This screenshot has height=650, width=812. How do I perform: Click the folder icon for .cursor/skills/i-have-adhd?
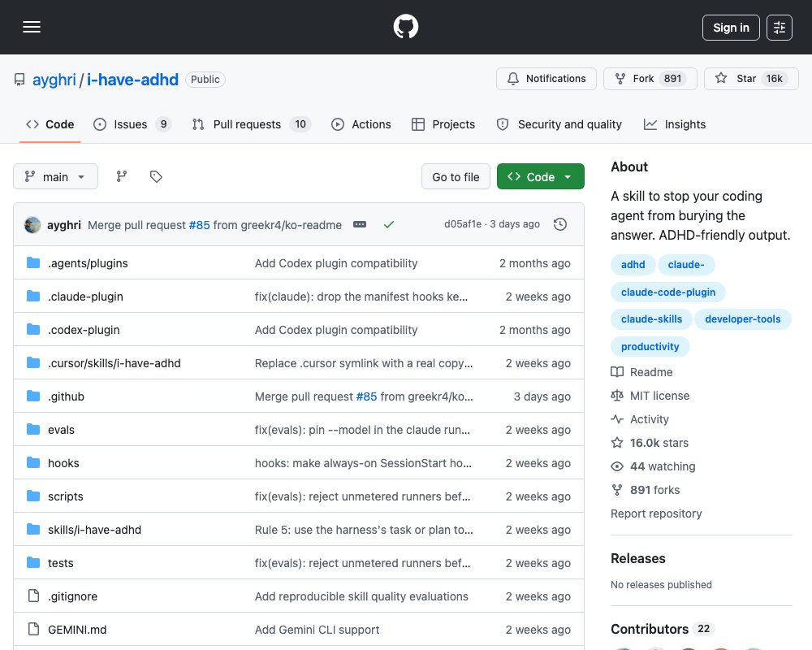pyautogui.click(x=33, y=363)
